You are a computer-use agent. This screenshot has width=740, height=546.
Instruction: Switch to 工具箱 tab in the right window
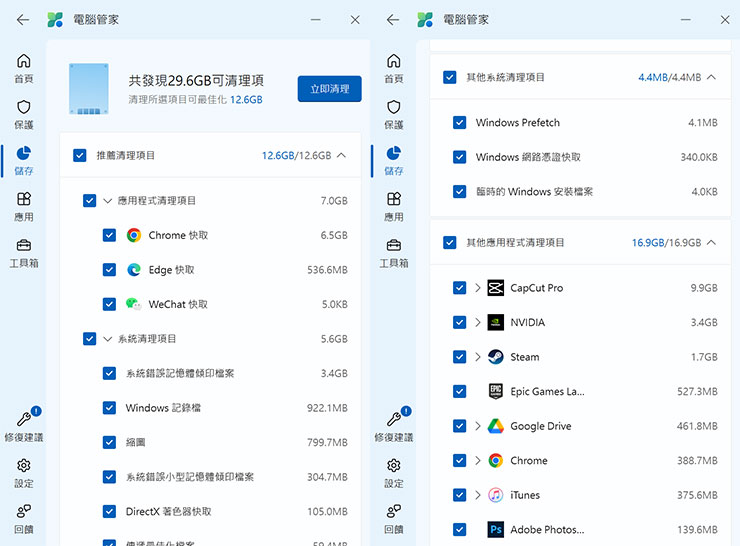click(x=394, y=252)
